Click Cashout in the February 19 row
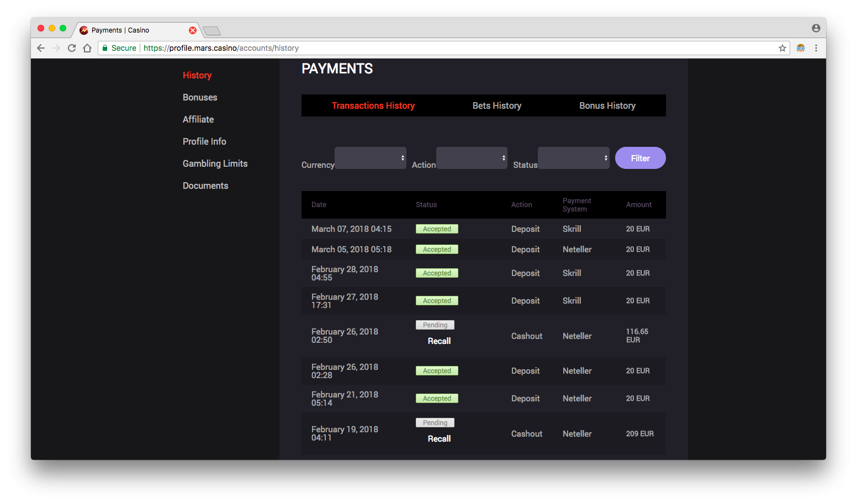The image size is (857, 504). pos(526,434)
